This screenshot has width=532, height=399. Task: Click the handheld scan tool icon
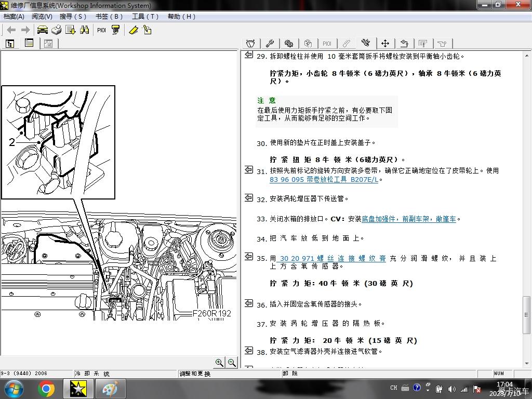(x=116, y=30)
